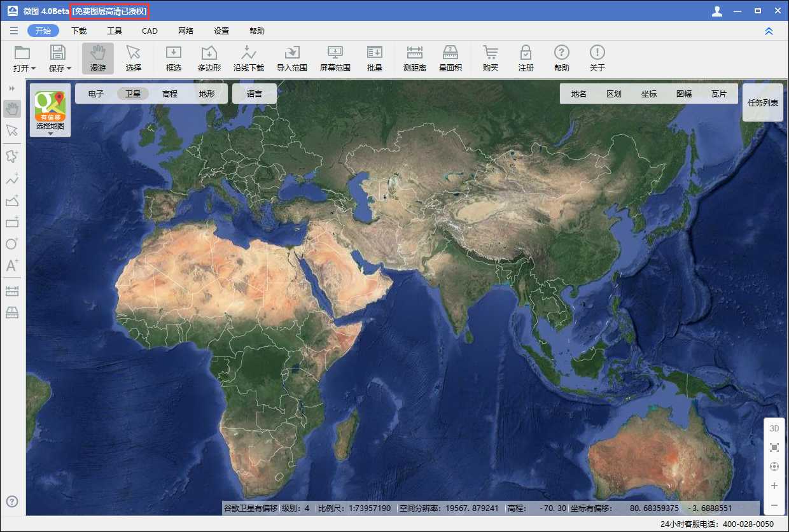This screenshot has height=532, width=789.
Task: Select the 量面积 measure area tool
Action: (x=450, y=58)
